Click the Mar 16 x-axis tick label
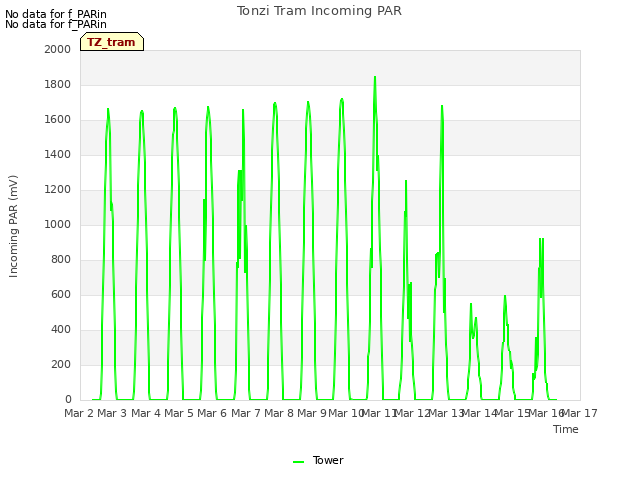This screenshot has height=480, width=640. (x=546, y=413)
